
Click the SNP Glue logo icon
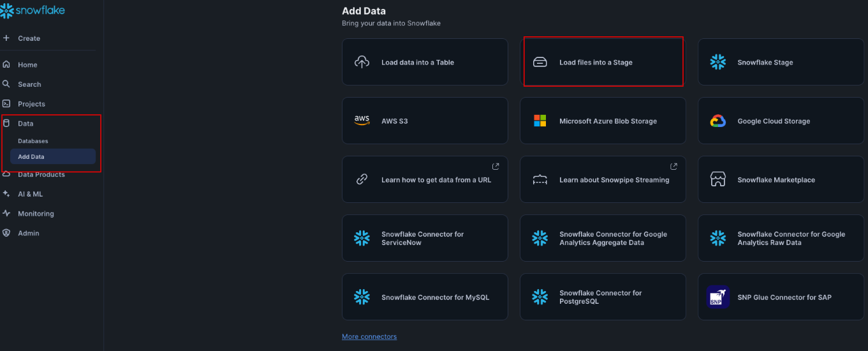(718, 297)
